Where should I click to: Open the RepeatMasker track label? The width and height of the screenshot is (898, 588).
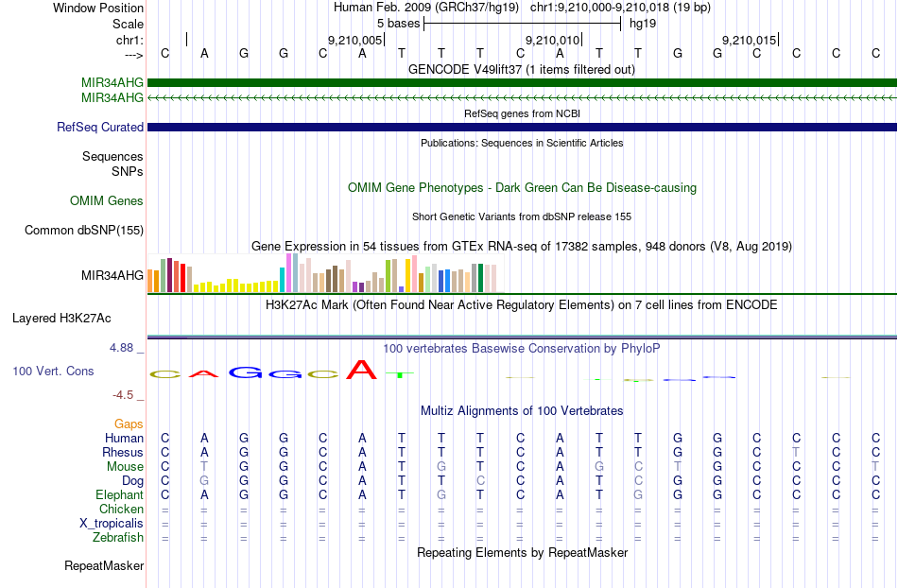point(104,565)
